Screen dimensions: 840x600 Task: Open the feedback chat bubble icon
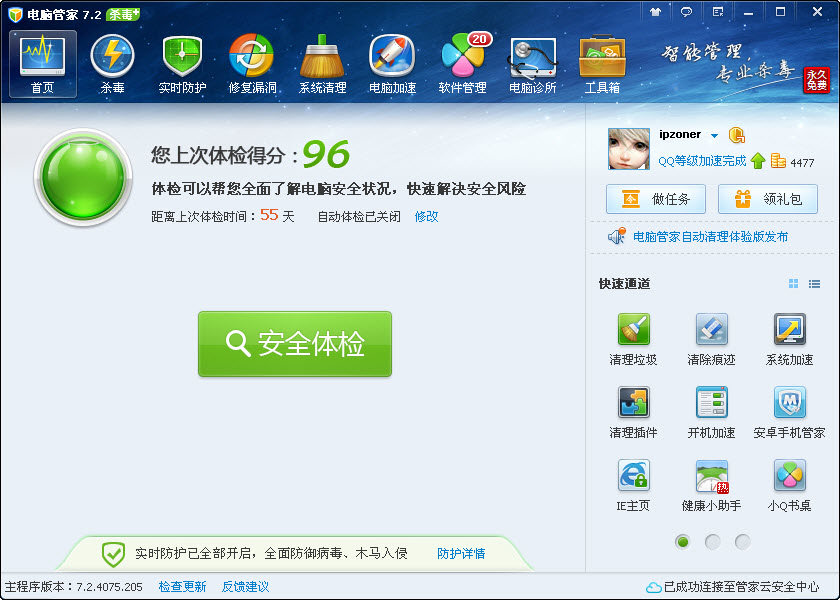[x=686, y=12]
